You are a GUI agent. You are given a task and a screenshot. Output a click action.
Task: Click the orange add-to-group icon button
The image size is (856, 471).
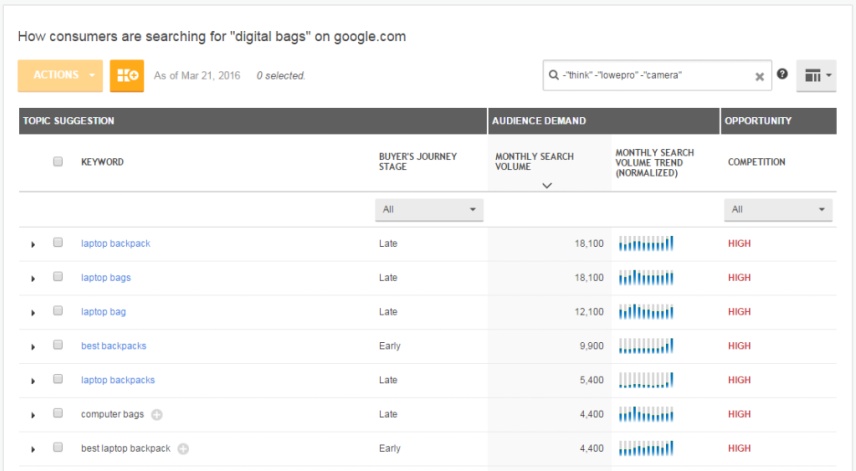coord(127,75)
